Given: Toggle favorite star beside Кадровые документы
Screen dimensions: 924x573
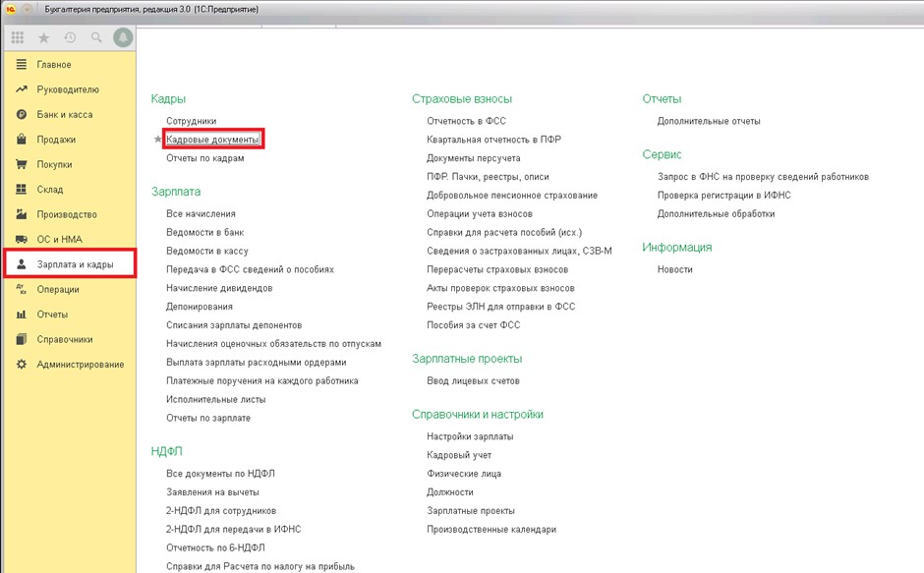Looking at the screenshot, I should pos(157,141).
